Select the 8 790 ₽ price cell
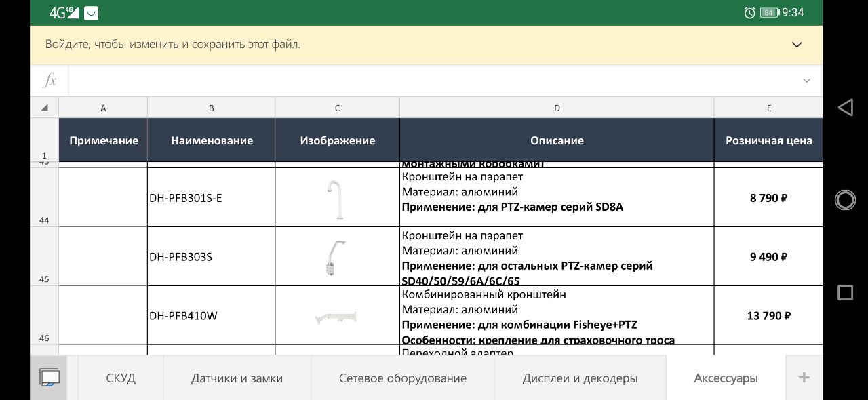 (x=768, y=197)
